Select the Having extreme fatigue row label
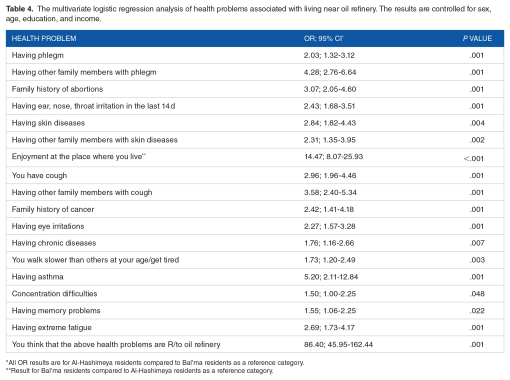This screenshot has height=380, width=510. tap(52, 328)
